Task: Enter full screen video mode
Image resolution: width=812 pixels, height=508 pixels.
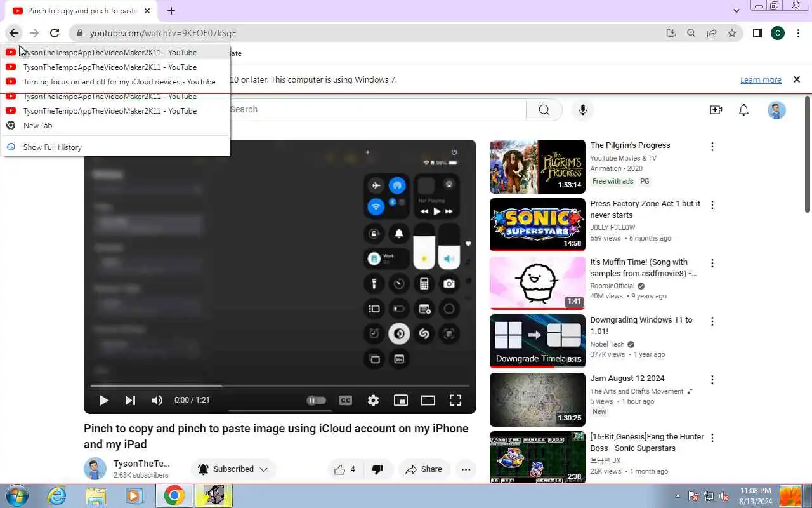Action: (x=455, y=400)
